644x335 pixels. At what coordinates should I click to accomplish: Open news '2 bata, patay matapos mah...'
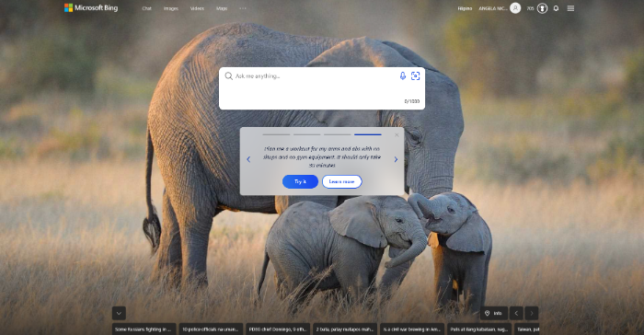coord(345,329)
